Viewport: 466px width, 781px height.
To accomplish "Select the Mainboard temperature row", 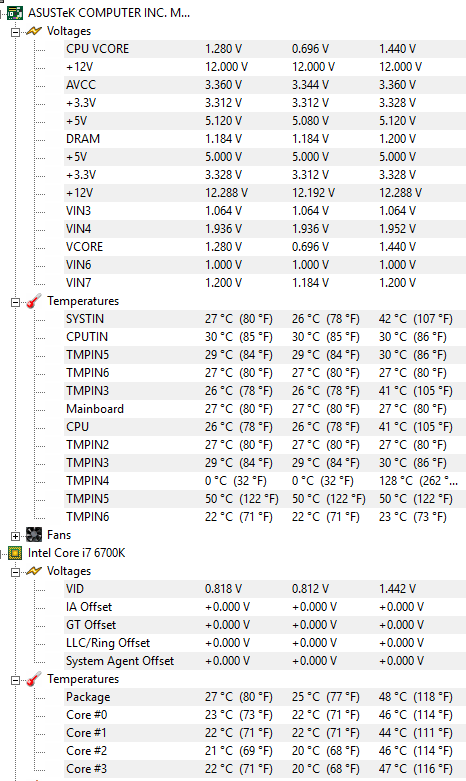I will 263,409.
